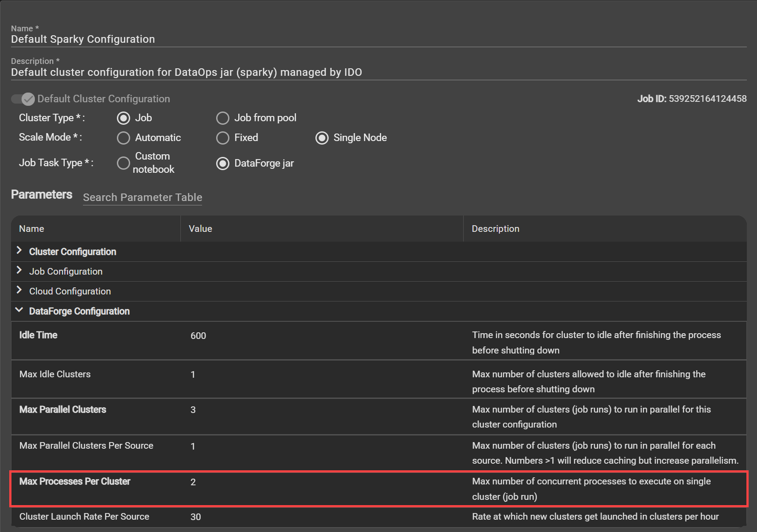Collapse the DataForge Configuration section
Screen dimensions: 757x532
click(x=19, y=311)
